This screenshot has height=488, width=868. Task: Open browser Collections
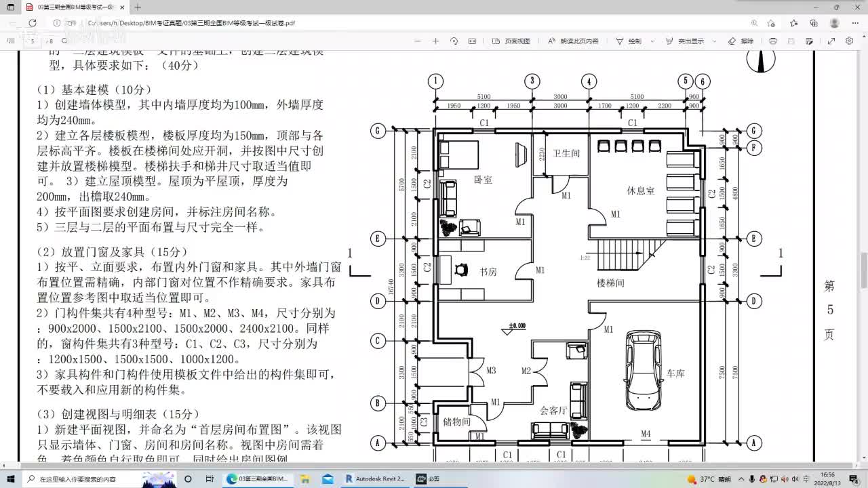point(814,23)
